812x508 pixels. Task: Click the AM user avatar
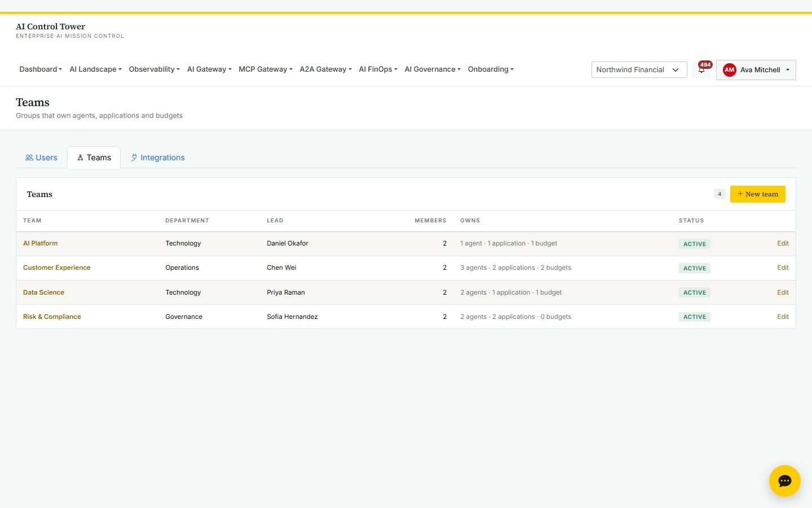coord(729,70)
